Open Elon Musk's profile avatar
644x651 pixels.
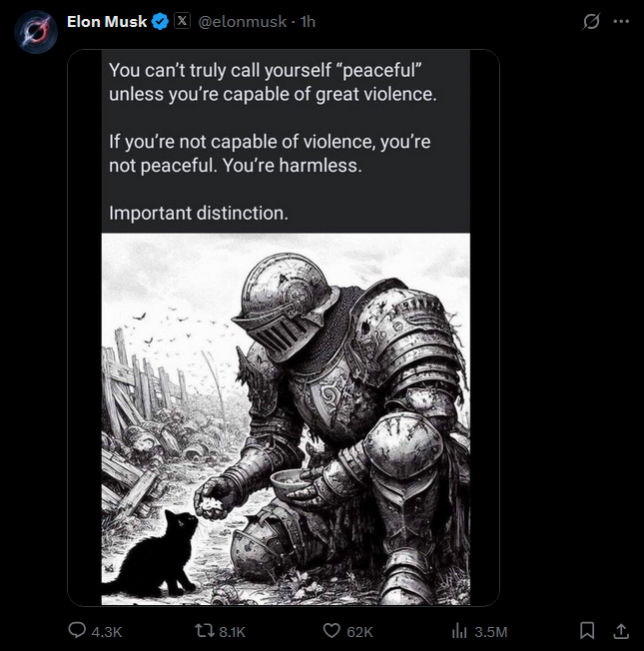pos(36,32)
